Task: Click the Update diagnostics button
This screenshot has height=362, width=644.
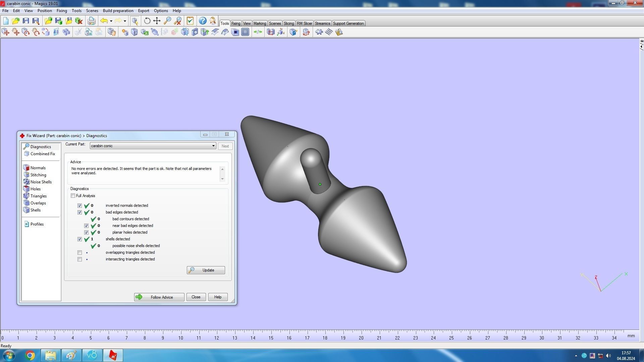Action: pos(206,270)
